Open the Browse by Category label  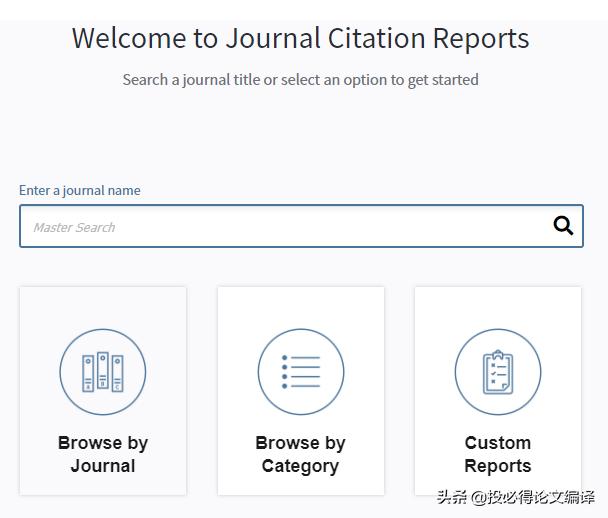(301, 455)
